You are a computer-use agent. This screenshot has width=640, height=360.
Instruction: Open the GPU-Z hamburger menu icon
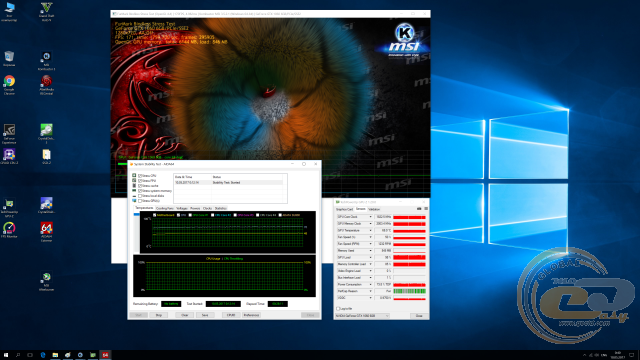[x=426, y=209]
